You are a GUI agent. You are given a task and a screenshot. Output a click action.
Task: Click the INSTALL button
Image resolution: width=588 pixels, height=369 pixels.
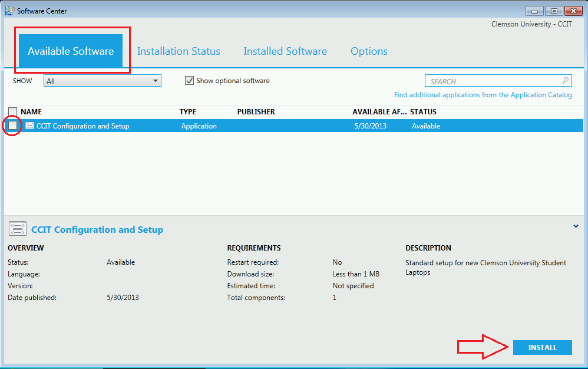pos(542,347)
